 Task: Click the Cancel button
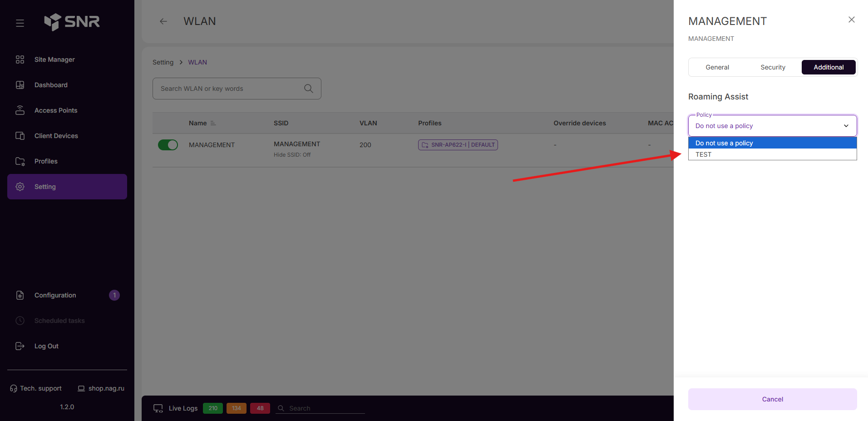pos(773,399)
